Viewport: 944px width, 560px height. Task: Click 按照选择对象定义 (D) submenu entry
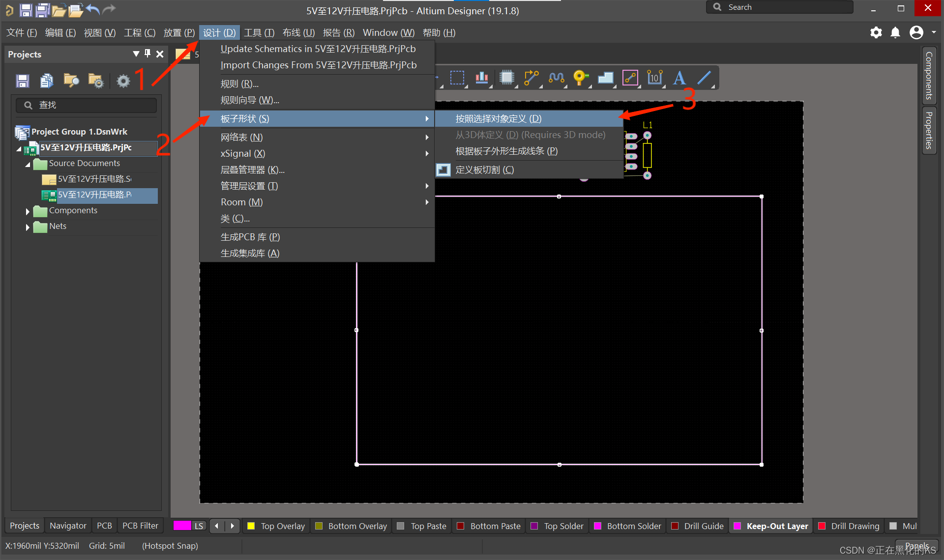(x=498, y=119)
